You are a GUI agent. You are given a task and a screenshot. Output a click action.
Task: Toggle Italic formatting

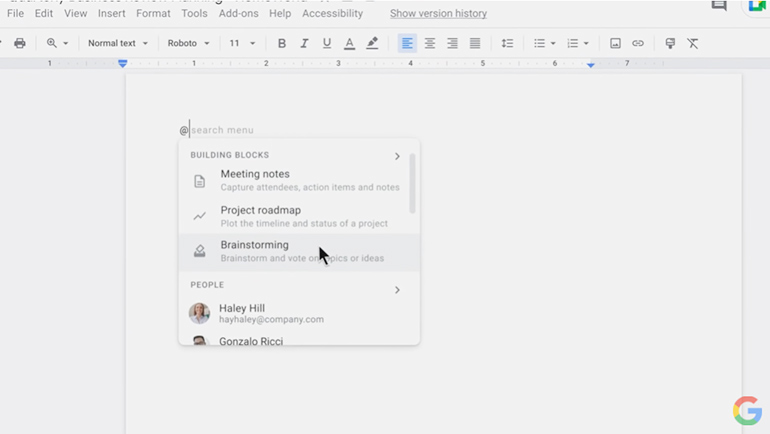point(304,43)
